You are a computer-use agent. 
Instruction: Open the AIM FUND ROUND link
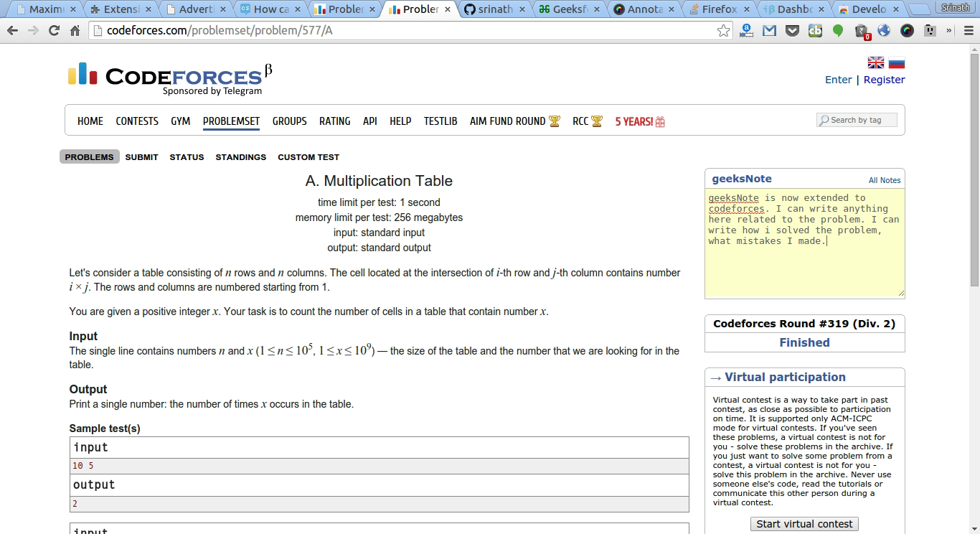pos(515,121)
